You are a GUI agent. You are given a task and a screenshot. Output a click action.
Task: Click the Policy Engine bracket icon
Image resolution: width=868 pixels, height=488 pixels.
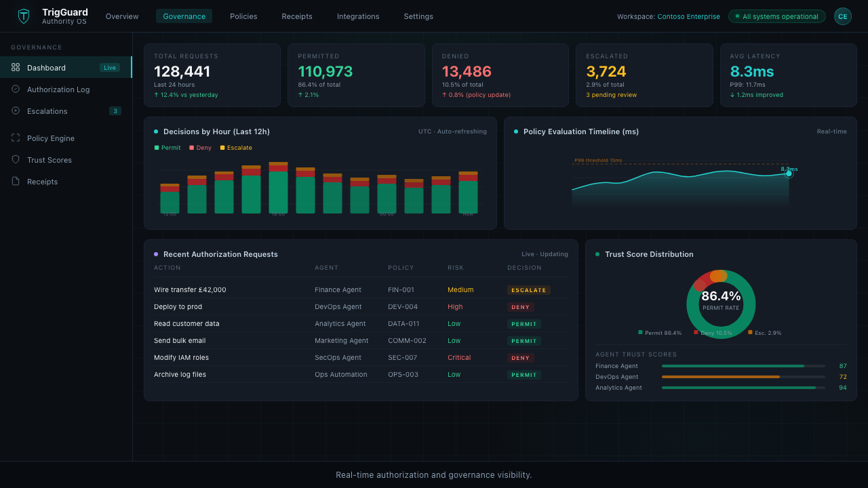click(16, 138)
